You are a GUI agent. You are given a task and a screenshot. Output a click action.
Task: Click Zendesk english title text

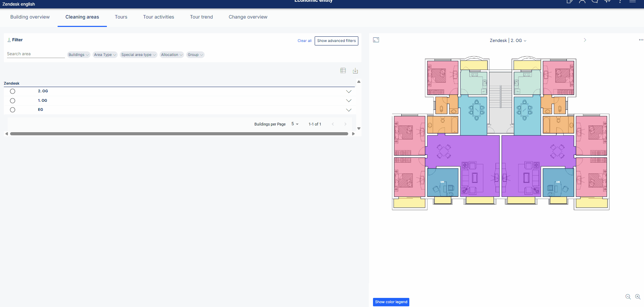pyautogui.click(x=19, y=4)
